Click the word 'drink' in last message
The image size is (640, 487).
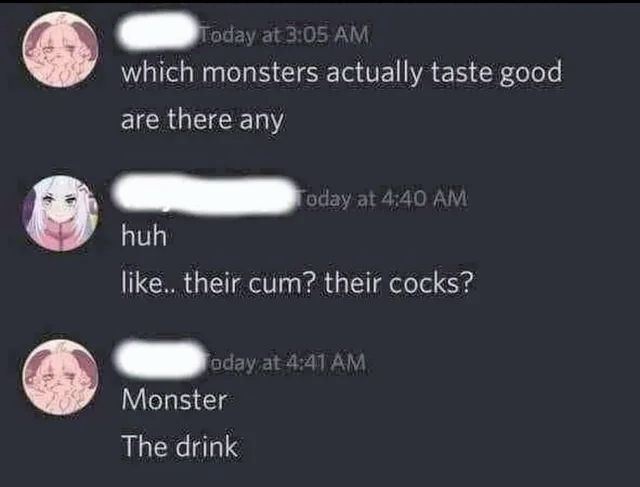207,446
